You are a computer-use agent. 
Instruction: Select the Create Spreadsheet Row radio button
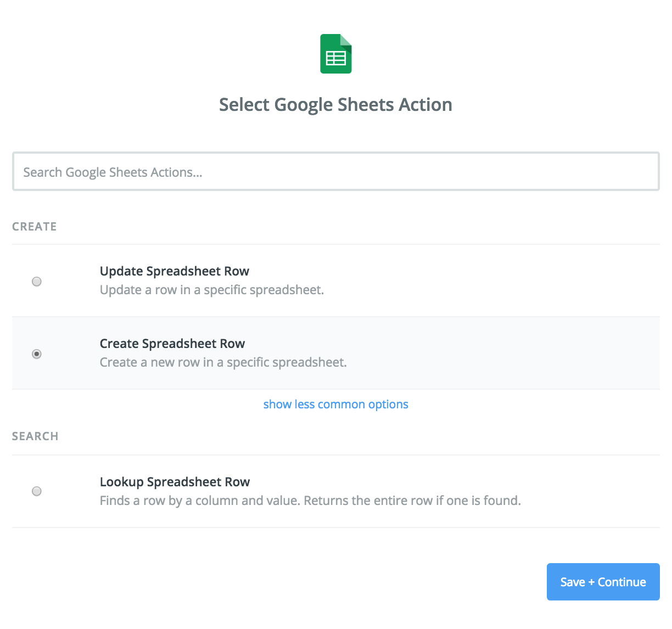[37, 354]
